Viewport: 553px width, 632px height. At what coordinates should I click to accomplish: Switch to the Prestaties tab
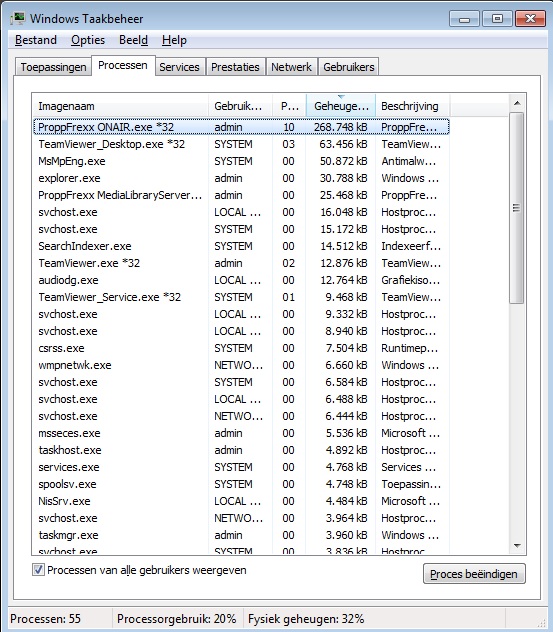pos(235,67)
